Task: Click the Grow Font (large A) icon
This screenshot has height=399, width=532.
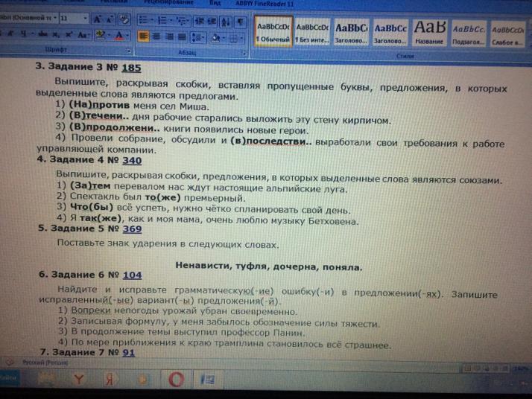Action: point(98,19)
